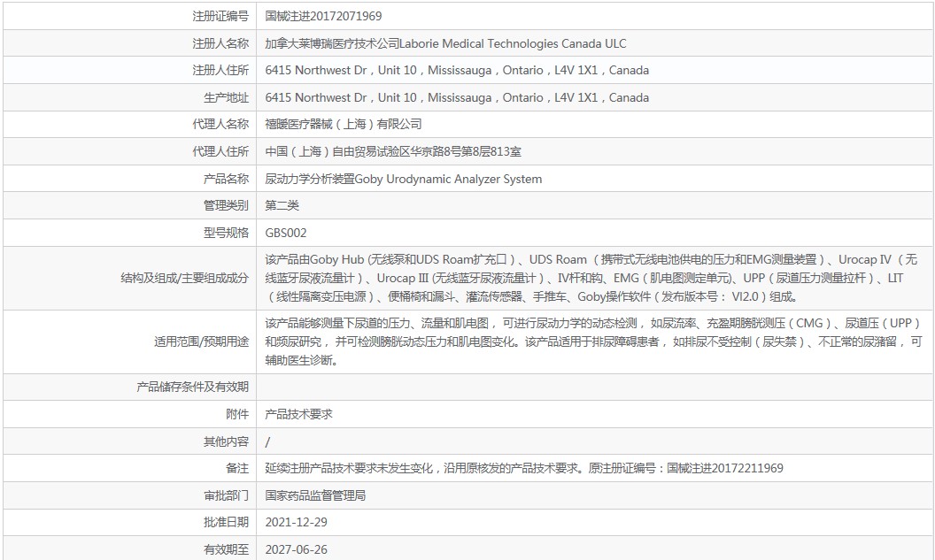Click the label 代理人住所

click(220, 151)
